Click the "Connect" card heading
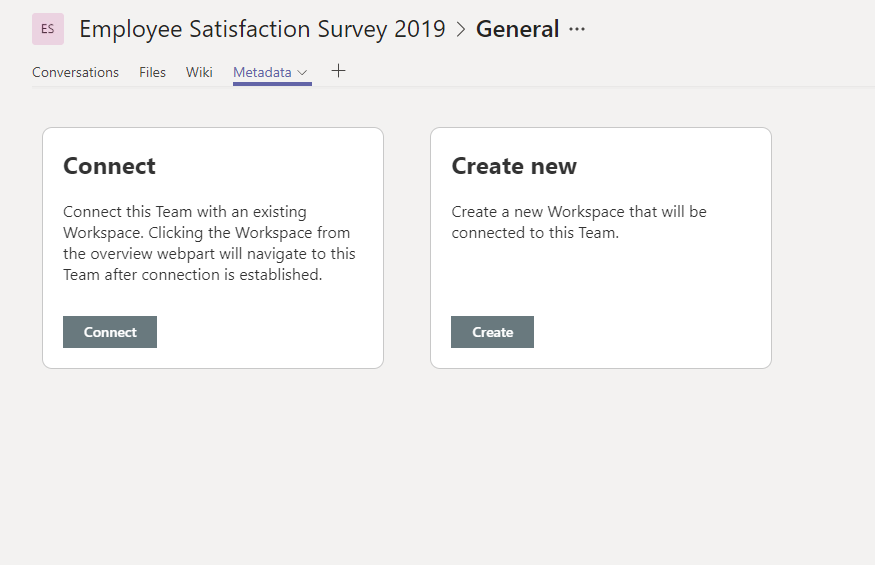This screenshot has height=565, width=875. [x=109, y=166]
